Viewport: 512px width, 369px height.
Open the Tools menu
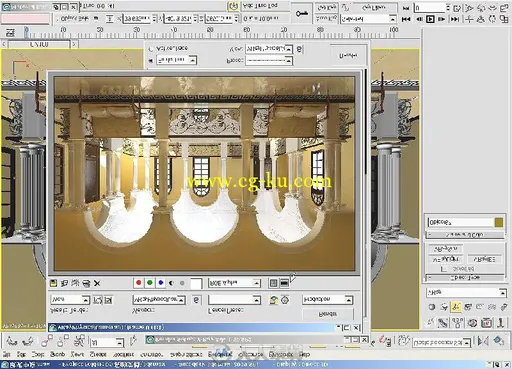point(38,354)
